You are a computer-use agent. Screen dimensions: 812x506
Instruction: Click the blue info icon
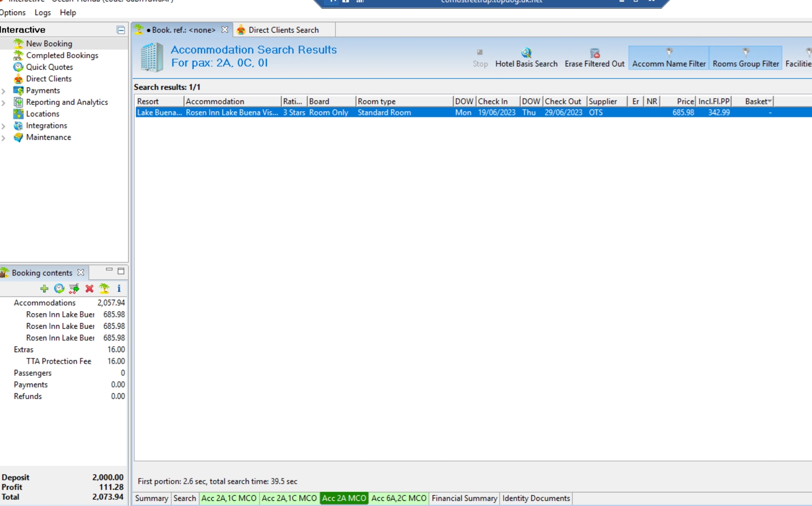pyautogui.click(x=119, y=288)
